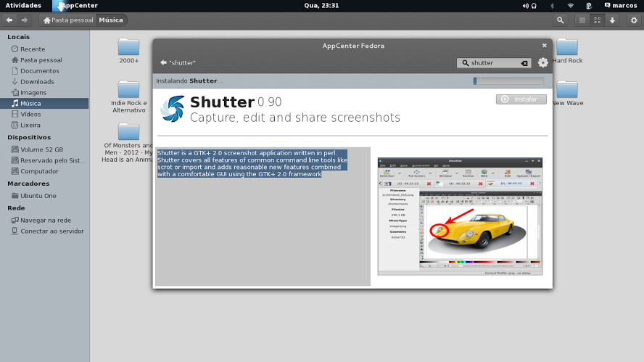Screen dimensions: 644x362
Task: Click the Shutter app logo
Action: [172, 109]
